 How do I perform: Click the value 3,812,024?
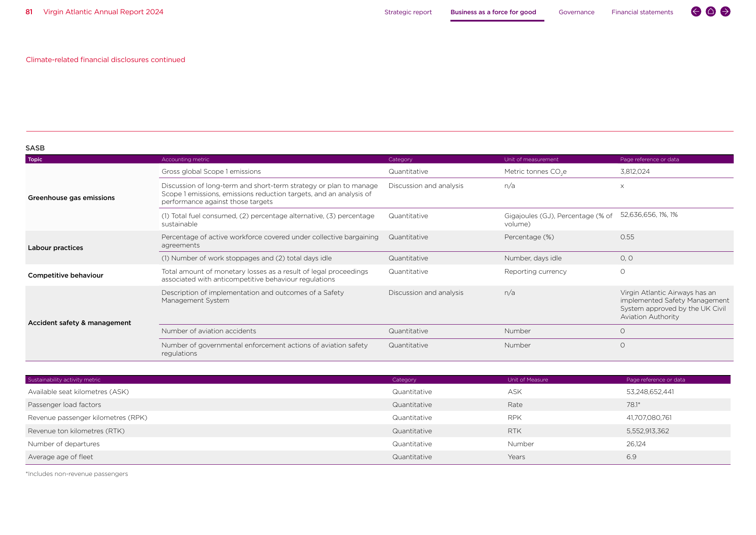(635, 172)
